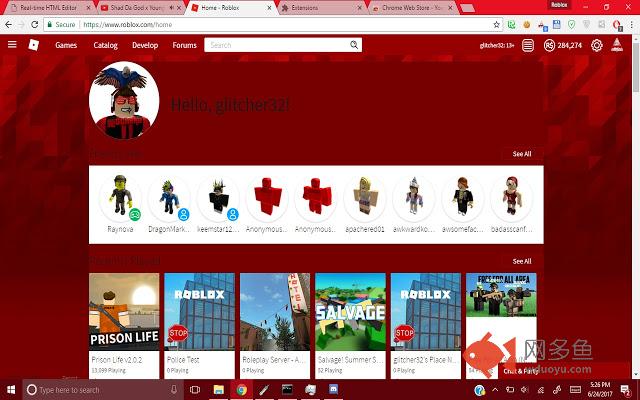Viewport: 640px width, 400px height.
Task: Click the Secure padlock icon
Action: click(50, 24)
